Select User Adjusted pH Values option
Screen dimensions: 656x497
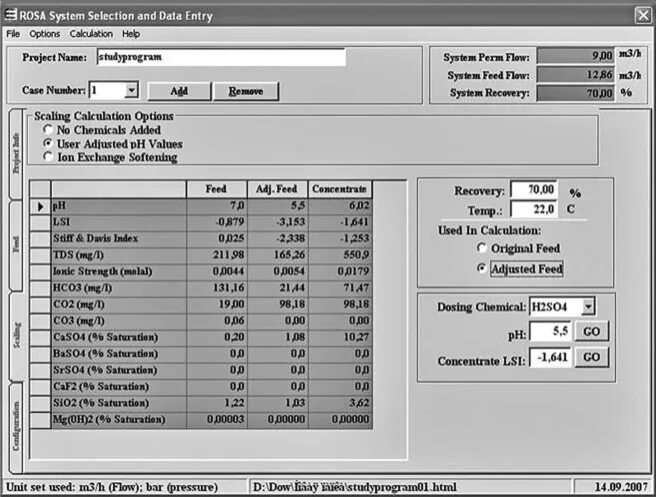click(48, 143)
